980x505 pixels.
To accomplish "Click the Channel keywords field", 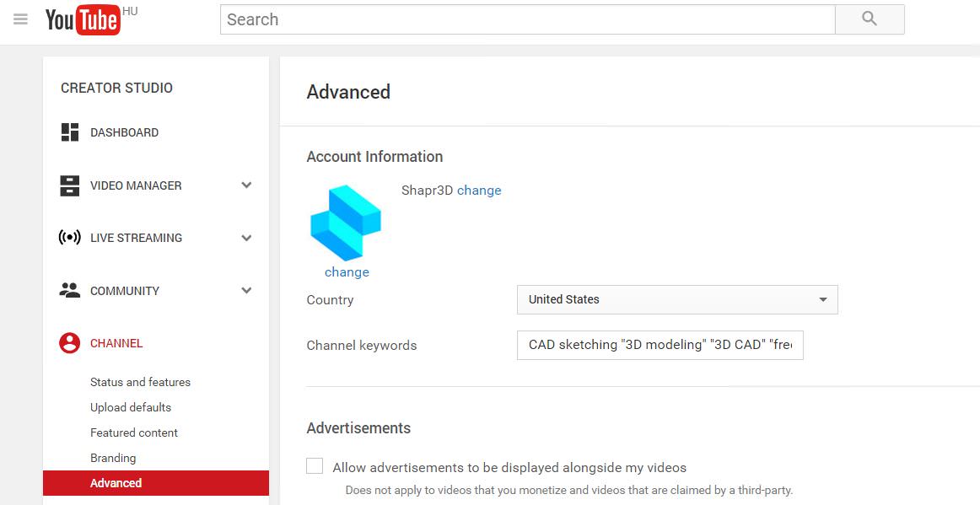I will point(660,345).
